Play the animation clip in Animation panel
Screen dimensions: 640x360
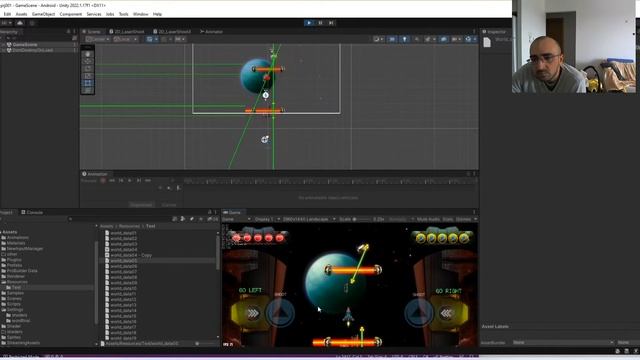click(130, 180)
